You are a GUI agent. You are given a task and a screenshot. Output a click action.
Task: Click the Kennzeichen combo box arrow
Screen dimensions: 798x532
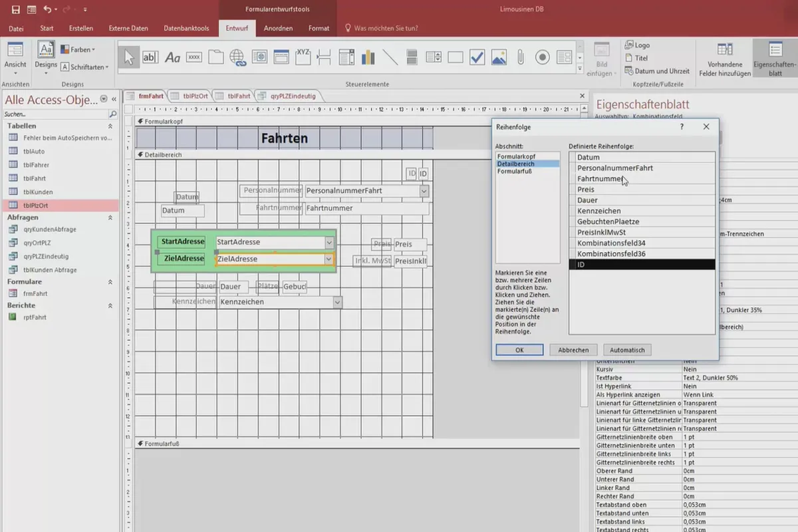pos(338,302)
